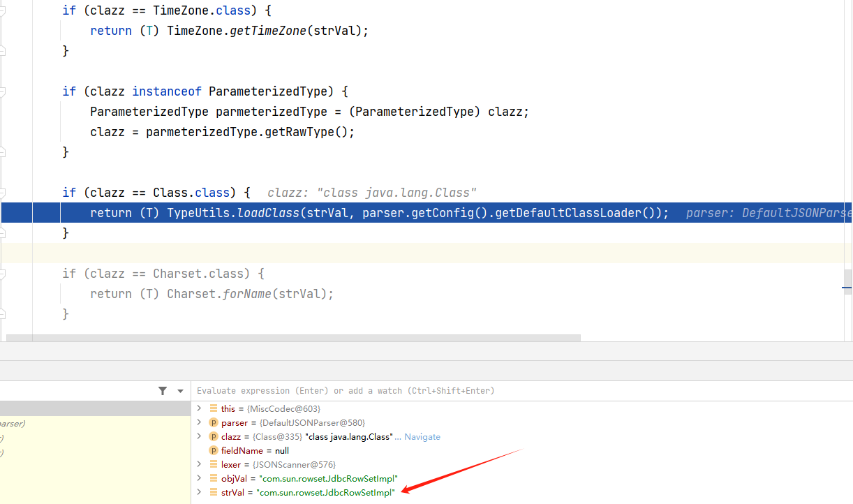Click the parameter icon next to fieldName

[213, 450]
